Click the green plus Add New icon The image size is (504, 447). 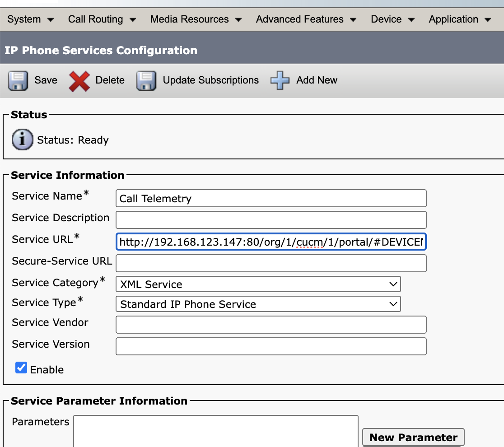click(280, 80)
